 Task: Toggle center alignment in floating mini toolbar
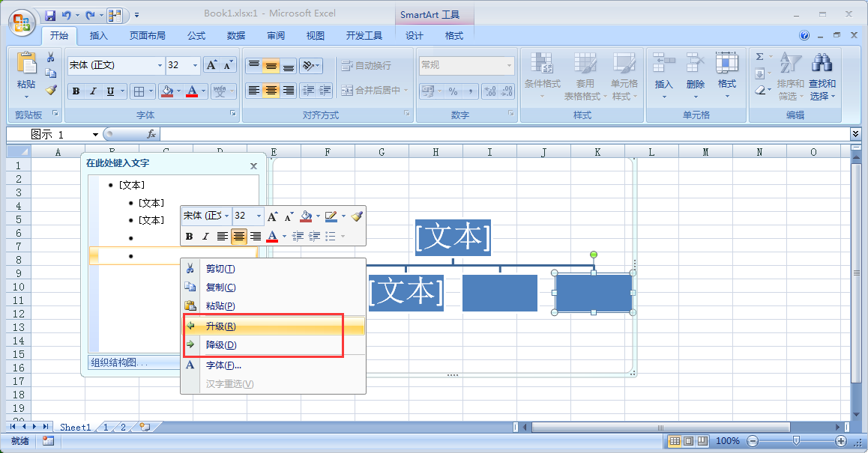coord(238,237)
